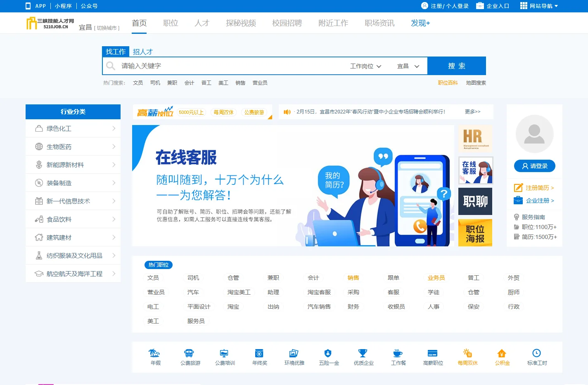
Task: Click the 高薪职位 card icon
Action: pyautogui.click(x=432, y=353)
